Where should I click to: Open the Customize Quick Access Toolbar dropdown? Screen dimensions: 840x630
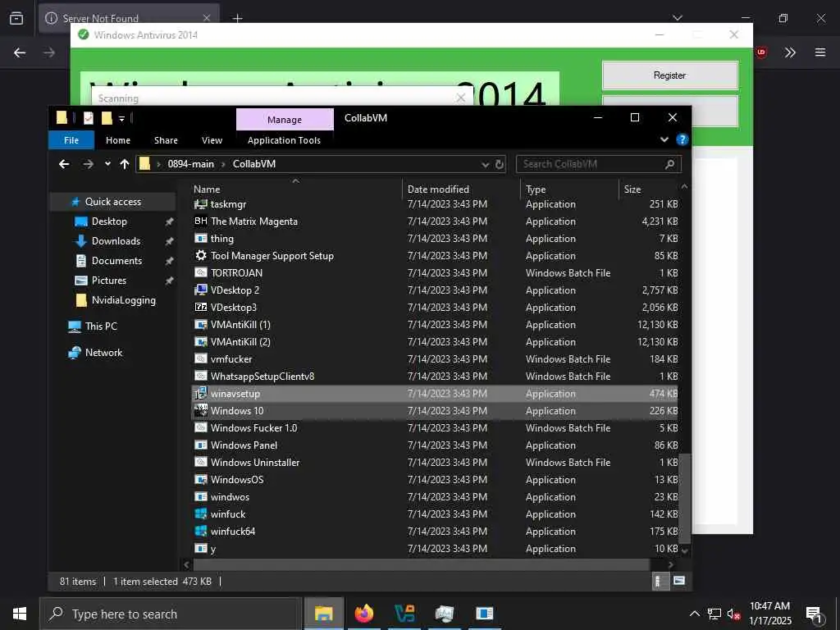coord(121,118)
